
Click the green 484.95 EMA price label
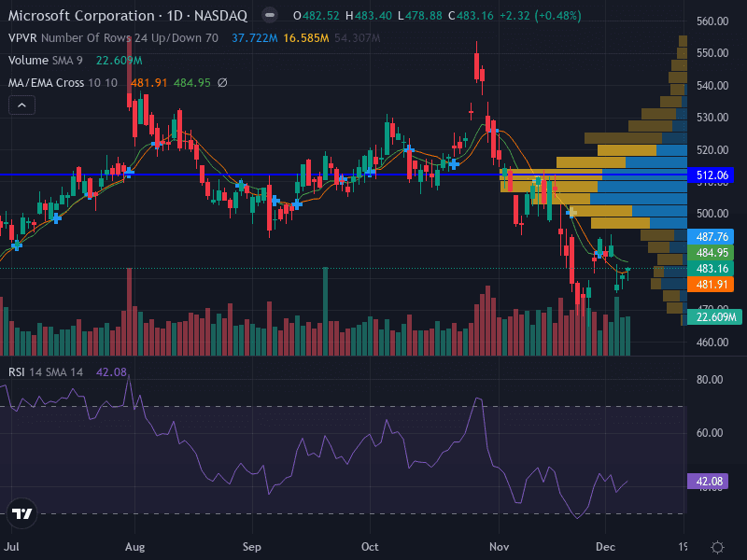pyautogui.click(x=712, y=252)
